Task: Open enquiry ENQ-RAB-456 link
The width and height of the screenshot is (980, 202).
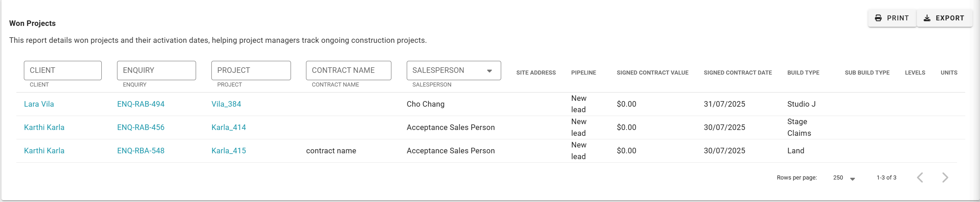Action: point(141,127)
